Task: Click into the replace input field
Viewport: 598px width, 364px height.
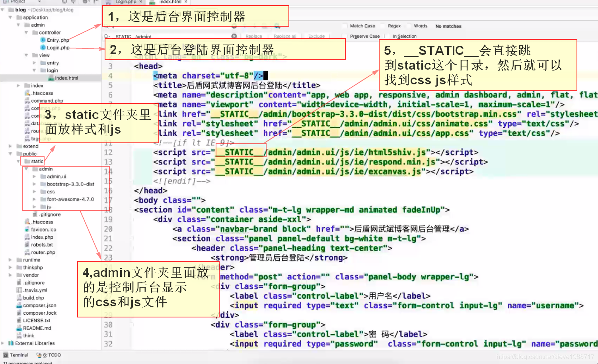Action: [x=171, y=36]
